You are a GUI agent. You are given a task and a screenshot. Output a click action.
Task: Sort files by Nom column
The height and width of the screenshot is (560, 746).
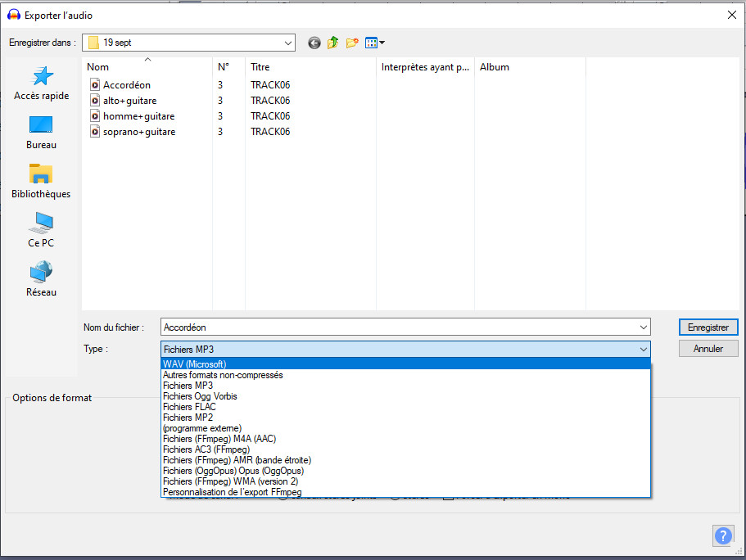point(147,67)
